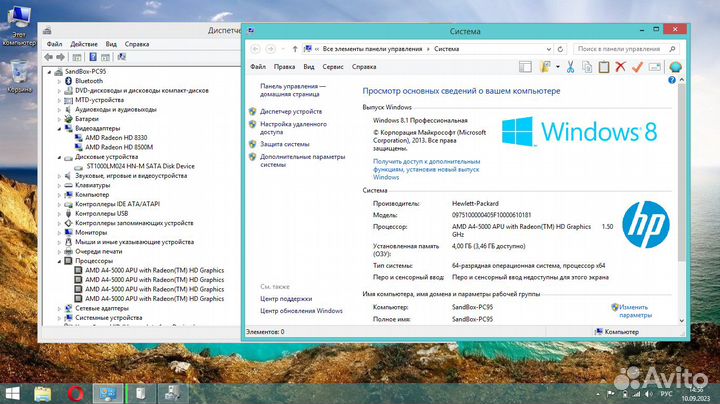The width and height of the screenshot is (720, 404).
Task: Click Forward arrow in Device Manager toolbar
Action: click(60, 57)
